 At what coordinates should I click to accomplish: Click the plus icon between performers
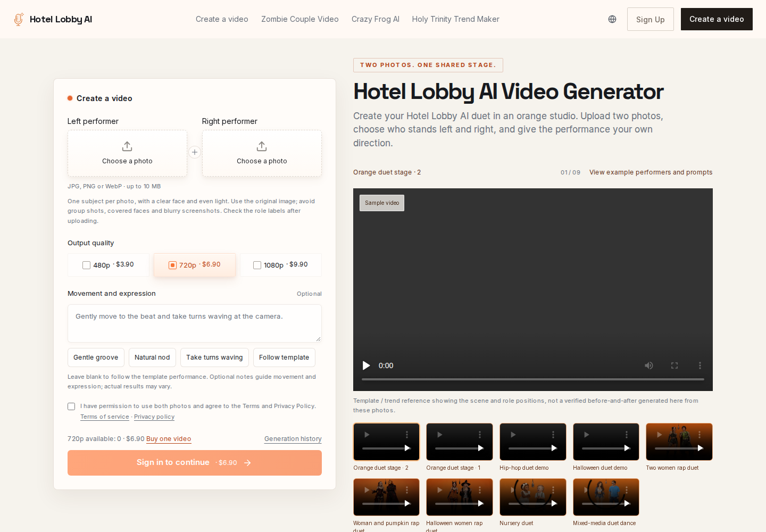[x=195, y=152]
